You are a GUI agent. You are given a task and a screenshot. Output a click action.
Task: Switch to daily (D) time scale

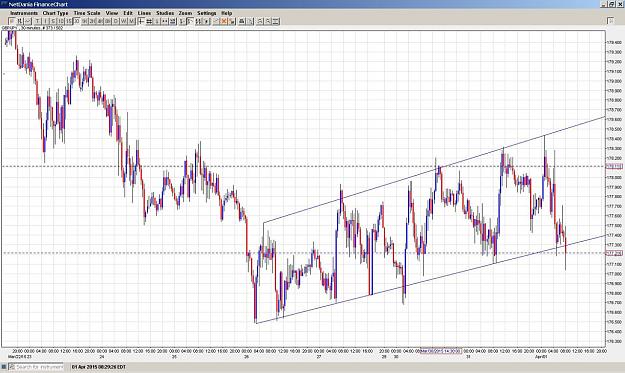(116, 21)
